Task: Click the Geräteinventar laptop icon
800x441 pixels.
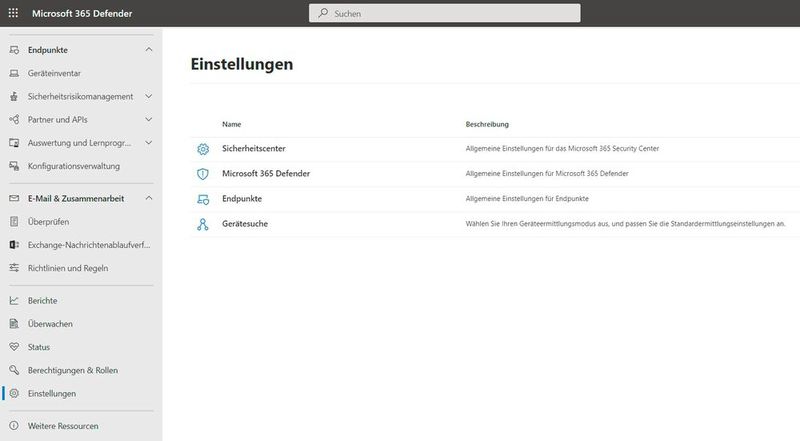Action: [14, 74]
